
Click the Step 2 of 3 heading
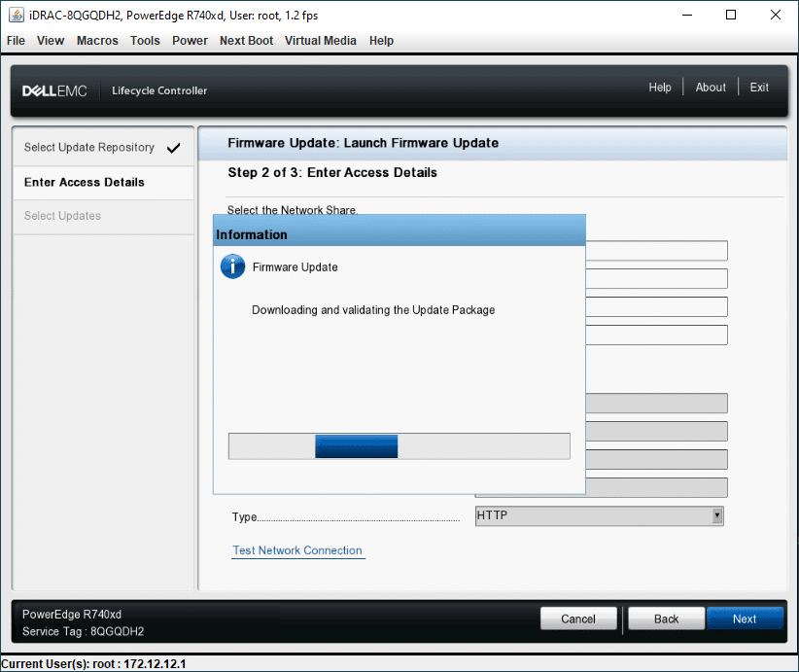[x=332, y=172]
